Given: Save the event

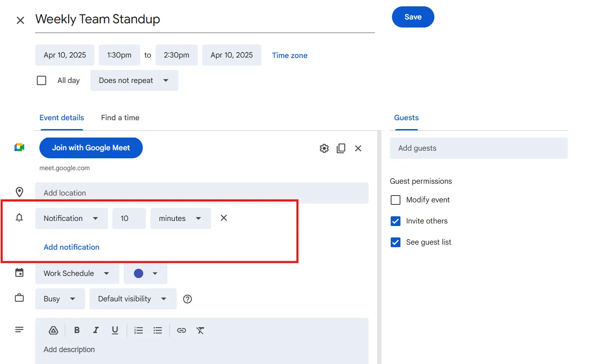Looking at the screenshot, I should [x=413, y=17].
